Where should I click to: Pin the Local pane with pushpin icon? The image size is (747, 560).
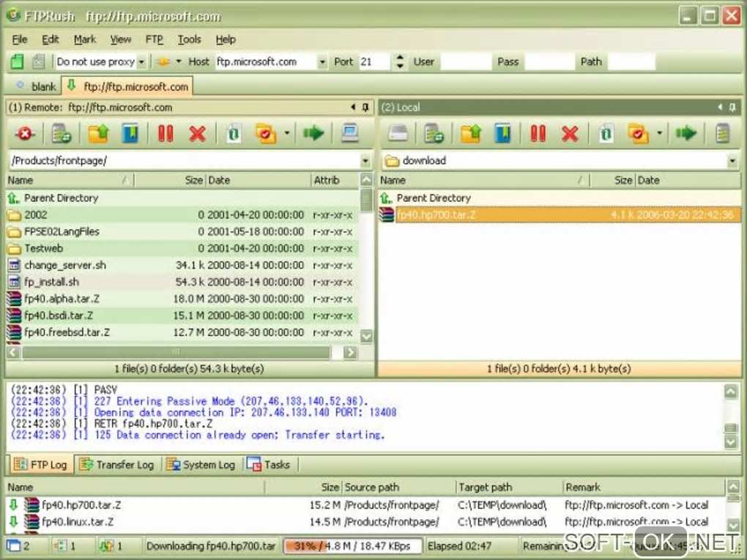click(732, 107)
